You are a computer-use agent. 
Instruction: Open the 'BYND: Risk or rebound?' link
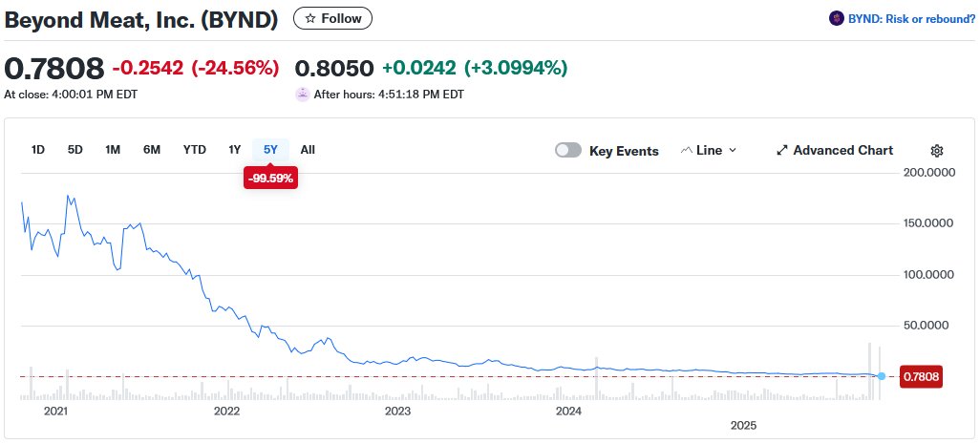[911, 19]
